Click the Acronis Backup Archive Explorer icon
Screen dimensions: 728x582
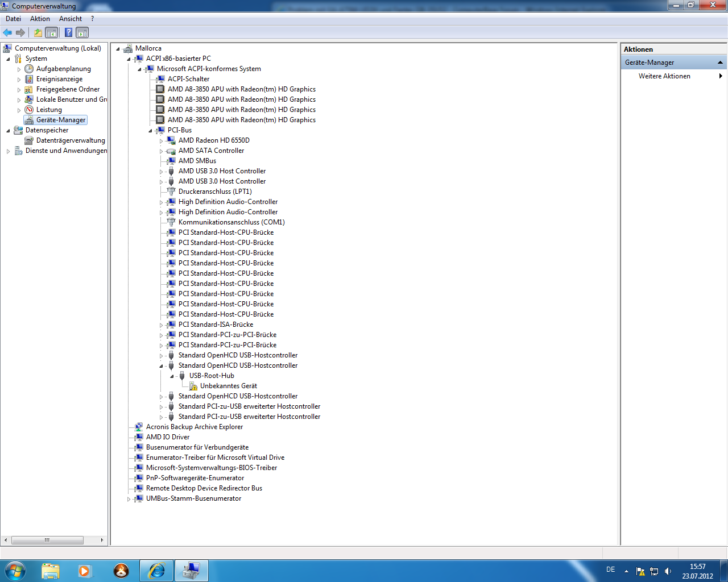139,427
